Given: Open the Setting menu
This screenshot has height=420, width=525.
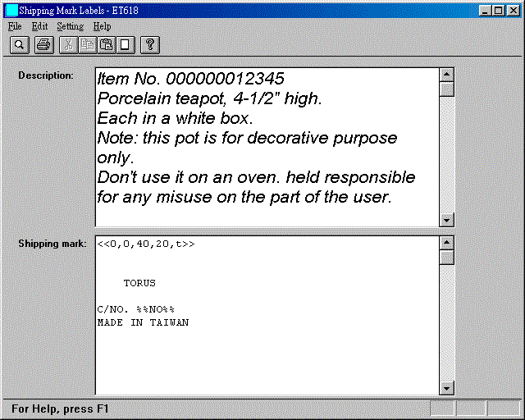Looking at the screenshot, I should [70, 26].
